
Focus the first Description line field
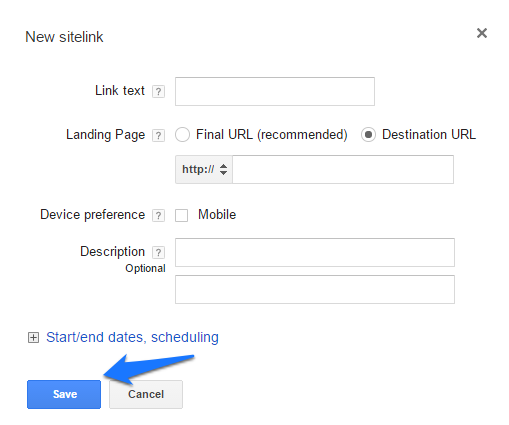point(315,252)
